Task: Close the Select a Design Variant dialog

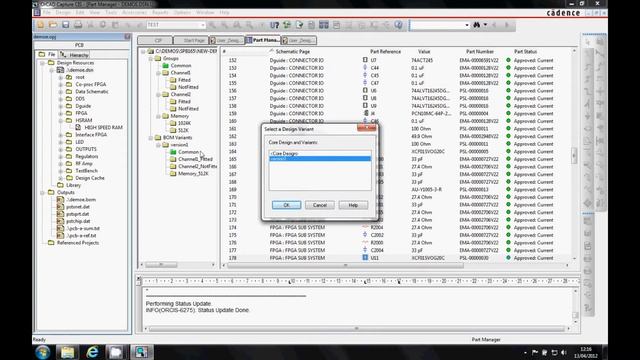Action: pyautogui.click(x=366, y=128)
